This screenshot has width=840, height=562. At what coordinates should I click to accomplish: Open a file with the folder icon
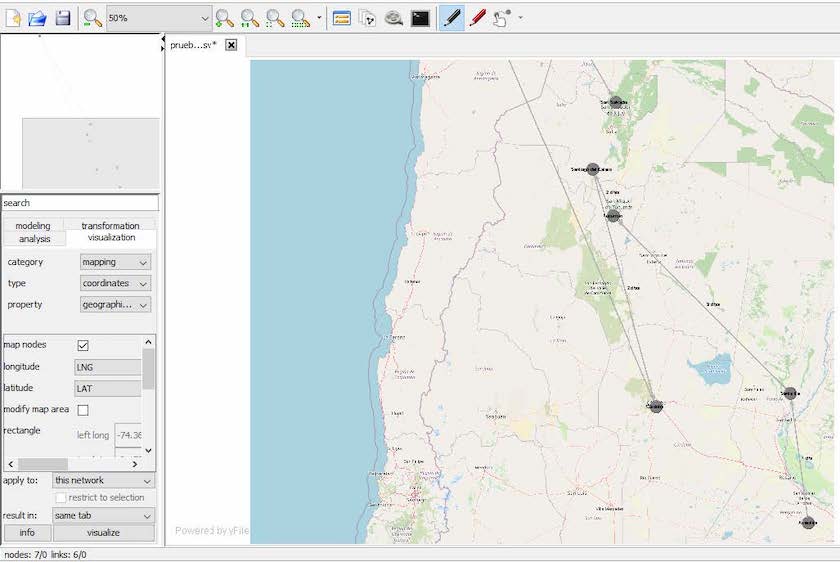38,18
